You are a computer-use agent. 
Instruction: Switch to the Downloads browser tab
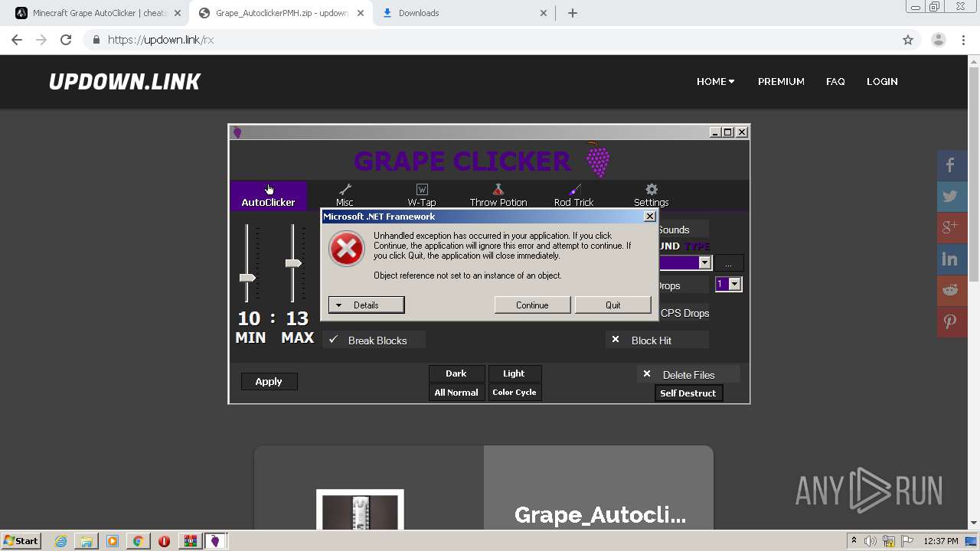(465, 13)
